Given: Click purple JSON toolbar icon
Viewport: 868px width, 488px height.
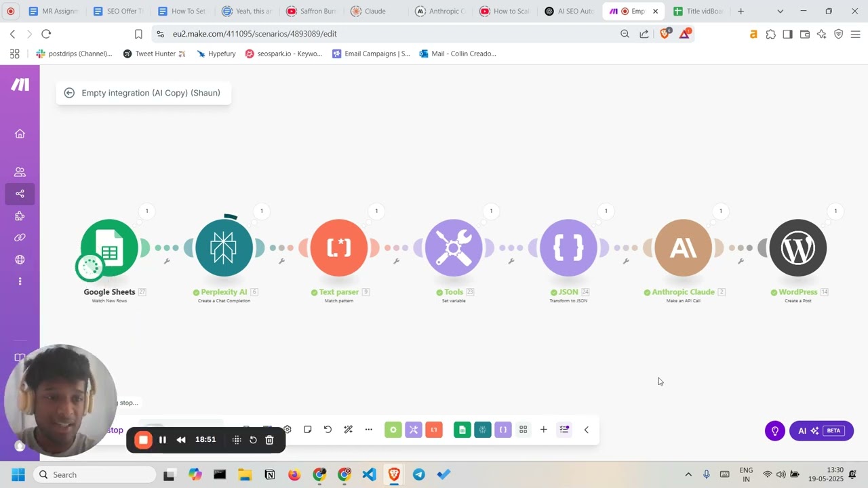Looking at the screenshot, I should 503,430.
